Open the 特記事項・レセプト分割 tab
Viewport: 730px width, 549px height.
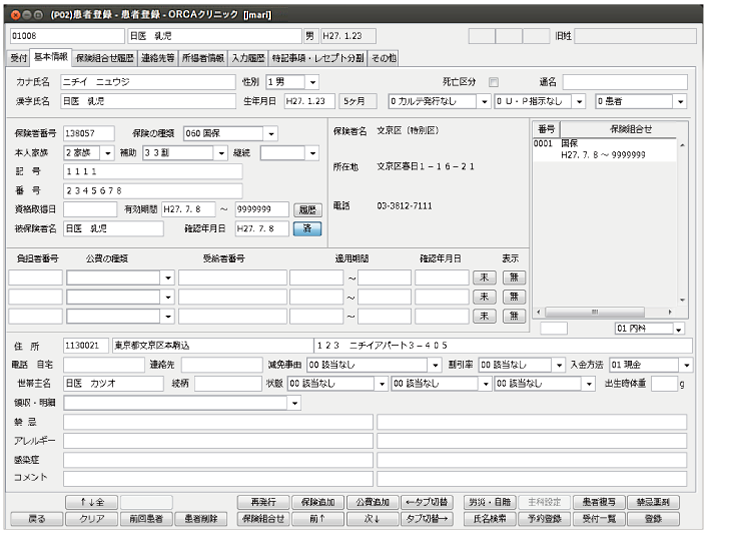pos(318,58)
